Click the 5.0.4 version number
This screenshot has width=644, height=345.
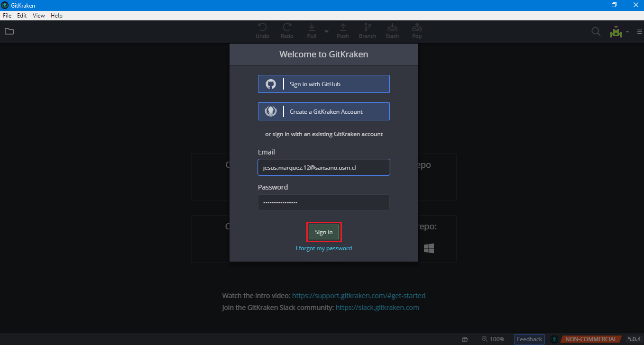634,339
